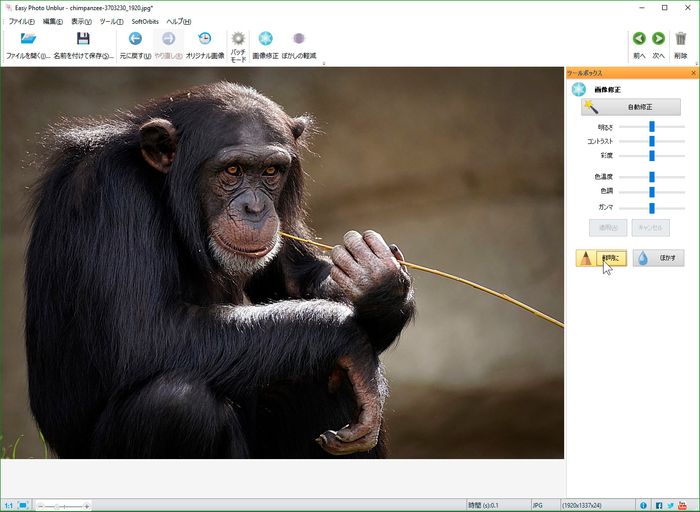Show the original image (オリジナル画像)
Screen dimensions: 700x512
point(205,39)
